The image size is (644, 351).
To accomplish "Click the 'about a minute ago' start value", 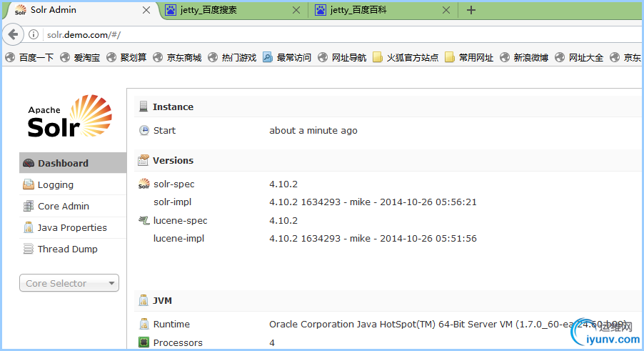I will click(x=313, y=130).
